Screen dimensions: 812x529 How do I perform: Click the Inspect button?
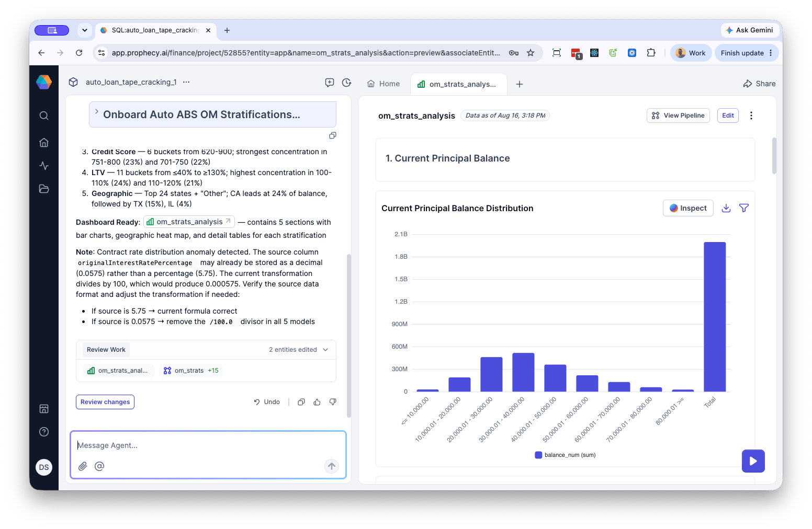pyautogui.click(x=688, y=208)
